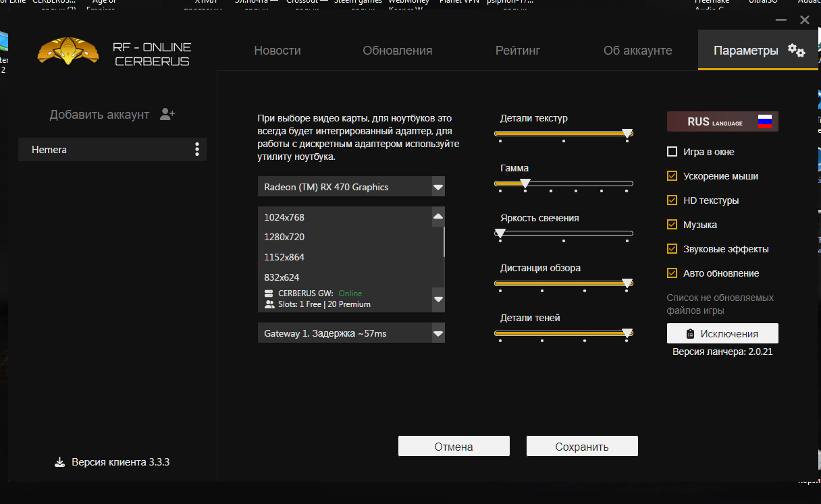Click the download icon near Версия клиента

59,462
